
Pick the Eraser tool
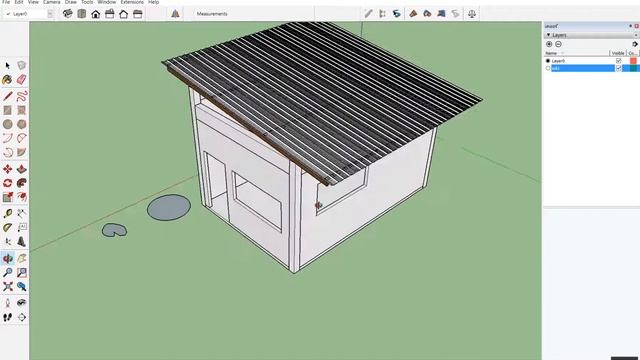22,80
